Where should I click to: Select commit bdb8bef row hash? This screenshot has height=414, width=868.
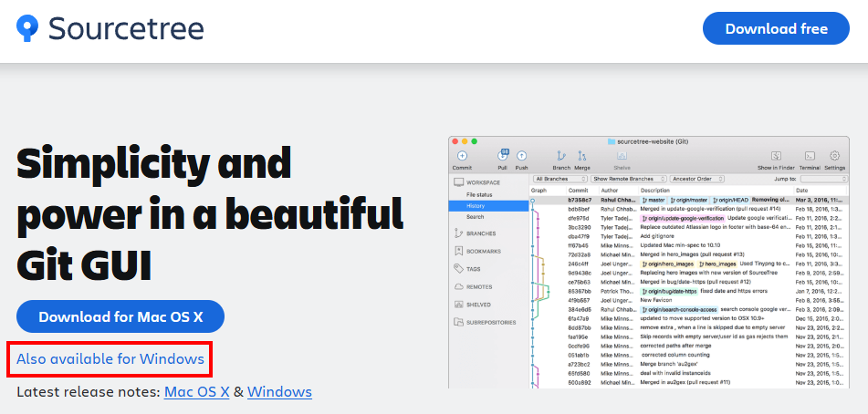tap(579, 209)
